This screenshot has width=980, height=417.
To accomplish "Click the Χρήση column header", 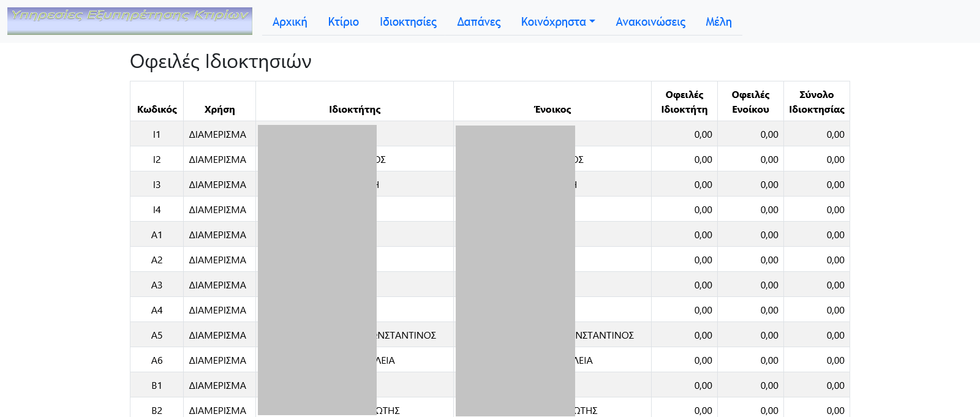I will coord(219,110).
